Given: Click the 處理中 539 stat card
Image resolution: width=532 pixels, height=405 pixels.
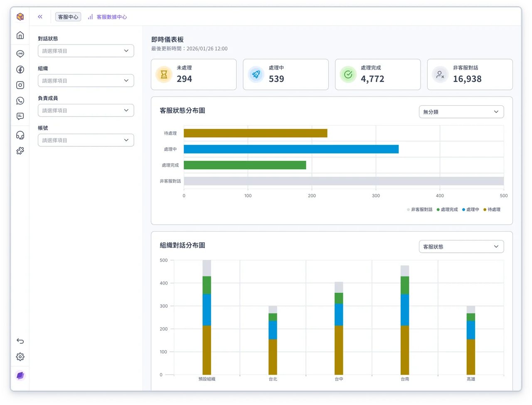Looking at the screenshot, I should 286,74.
